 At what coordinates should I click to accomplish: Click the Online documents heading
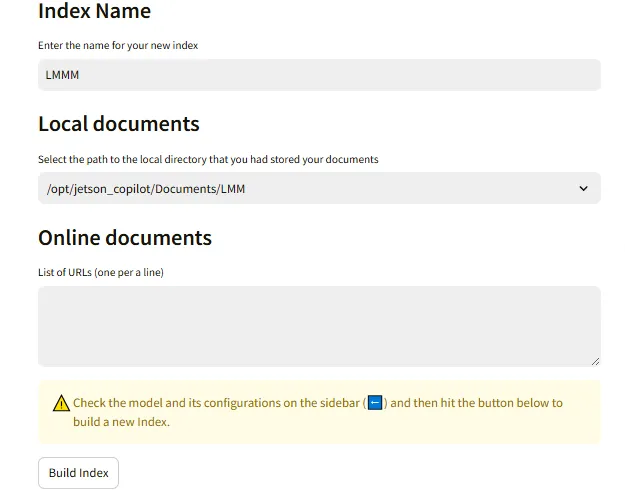[x=124, y=238]
